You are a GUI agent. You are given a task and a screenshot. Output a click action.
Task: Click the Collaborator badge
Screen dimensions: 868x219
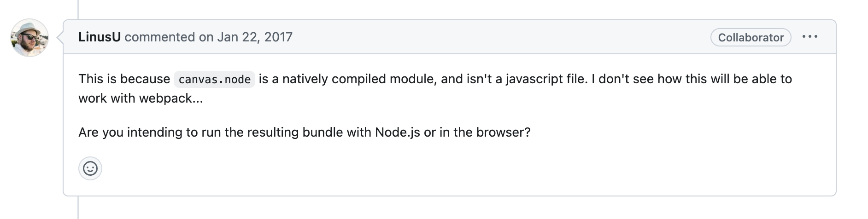point(751,37)
